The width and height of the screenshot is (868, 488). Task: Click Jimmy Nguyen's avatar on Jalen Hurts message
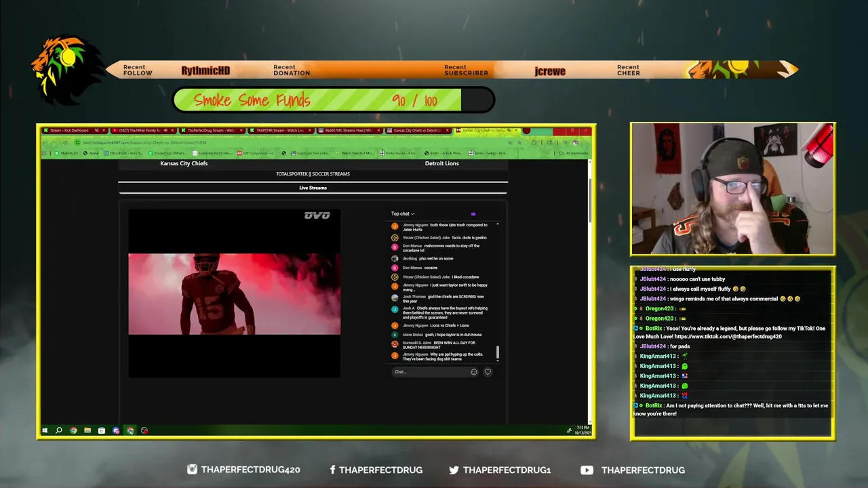click(x=395, y=226)
